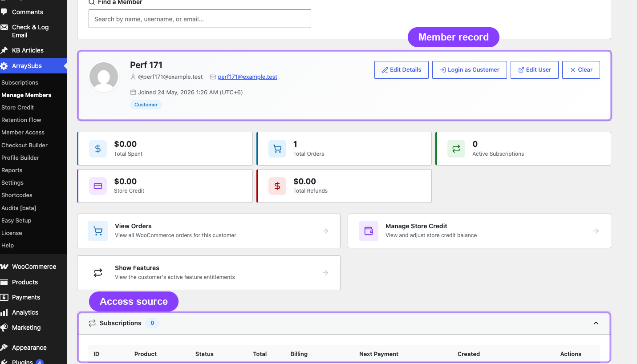Open Show Features arrow
637x364 pixels.
325,273
